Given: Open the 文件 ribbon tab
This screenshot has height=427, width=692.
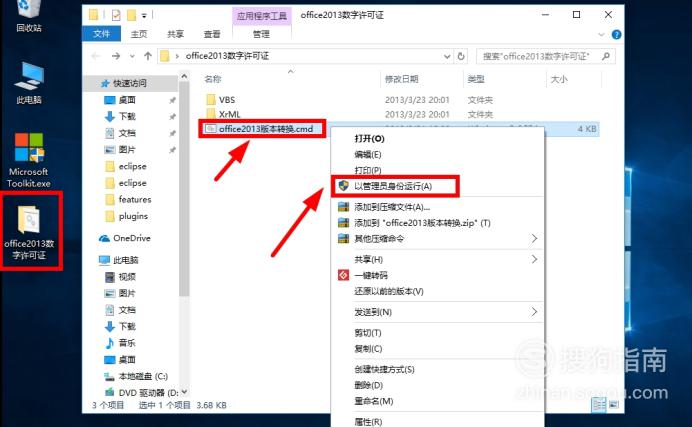Looking at the screenshot, I should 102,34.
